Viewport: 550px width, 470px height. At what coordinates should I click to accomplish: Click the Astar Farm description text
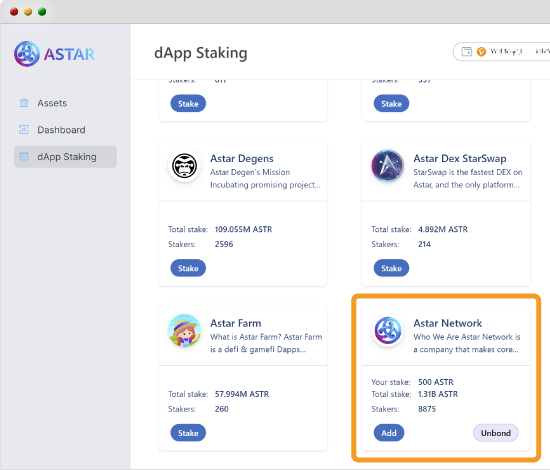[x=266, y=343]
